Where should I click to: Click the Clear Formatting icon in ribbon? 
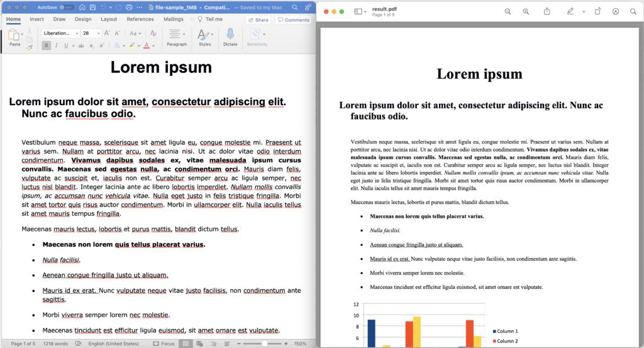click(x=153, y=33)
